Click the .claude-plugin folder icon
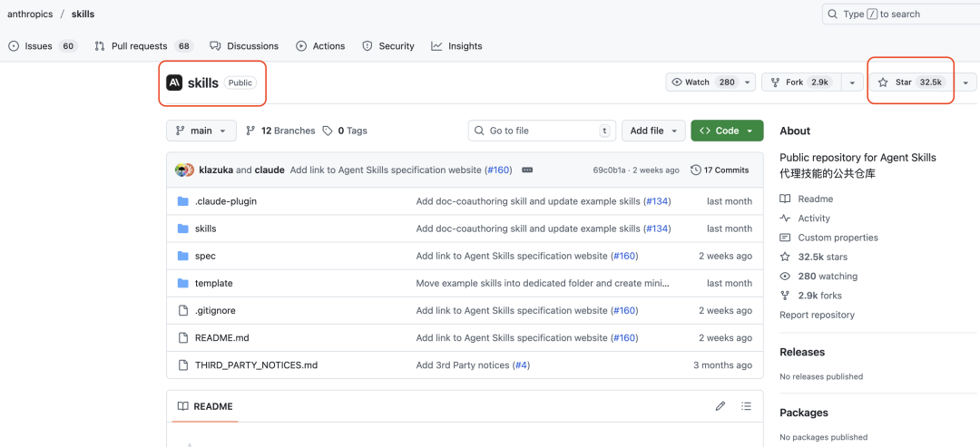980x447 pixels. point(182,201)
